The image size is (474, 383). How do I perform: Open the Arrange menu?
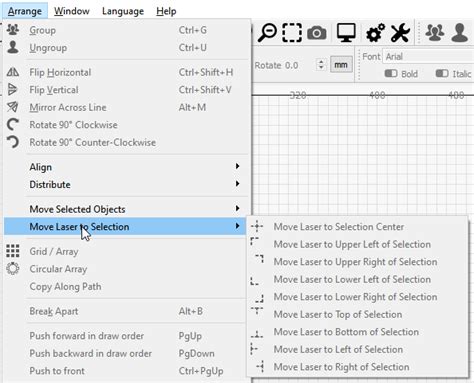[x=25, y=11]
